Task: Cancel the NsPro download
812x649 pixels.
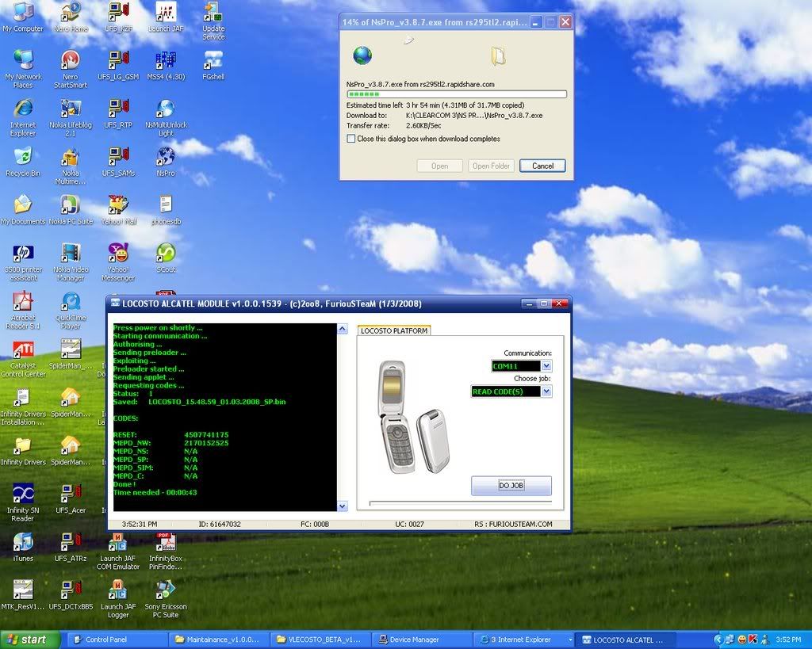Action: coord(542,166)
